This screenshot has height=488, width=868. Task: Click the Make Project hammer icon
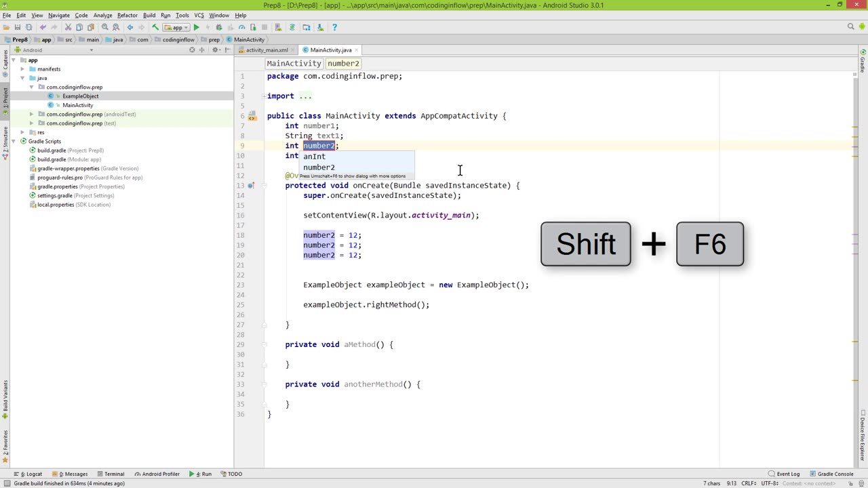point(155,27)
